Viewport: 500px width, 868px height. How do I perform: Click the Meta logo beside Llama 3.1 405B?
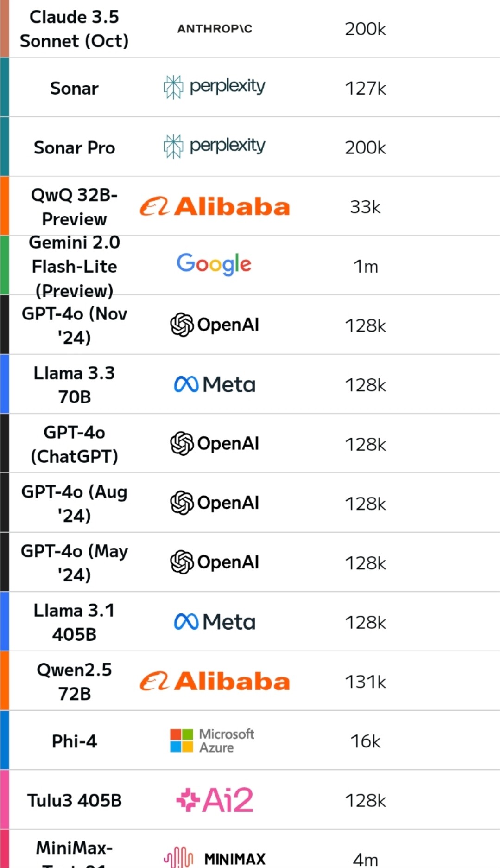click(x=215, y=622)
